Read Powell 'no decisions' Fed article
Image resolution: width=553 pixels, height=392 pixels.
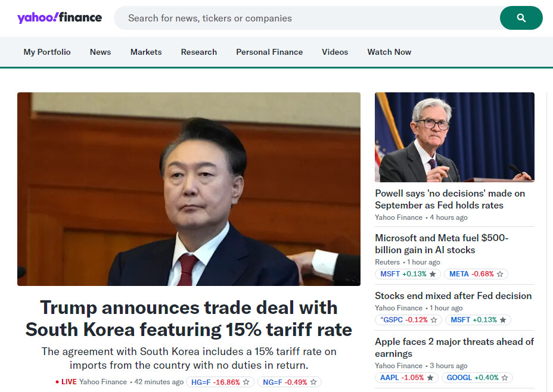450,199
